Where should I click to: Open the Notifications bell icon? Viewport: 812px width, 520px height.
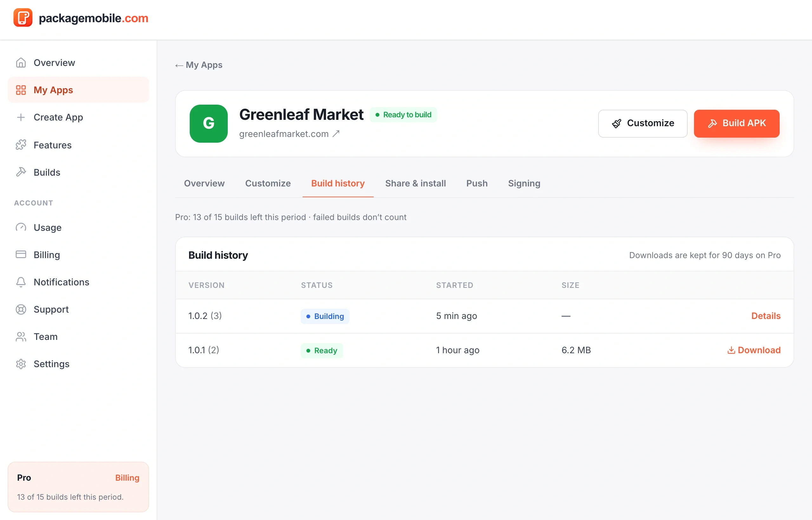[x=21, y=282]
